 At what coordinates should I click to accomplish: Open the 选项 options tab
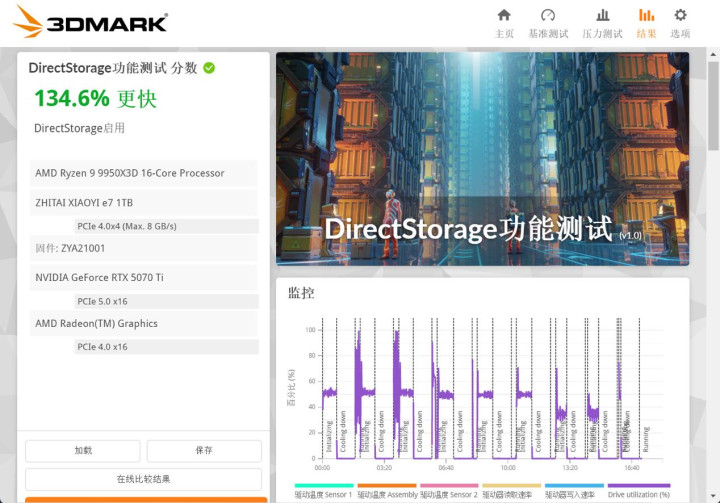click(x=681, y=23)
